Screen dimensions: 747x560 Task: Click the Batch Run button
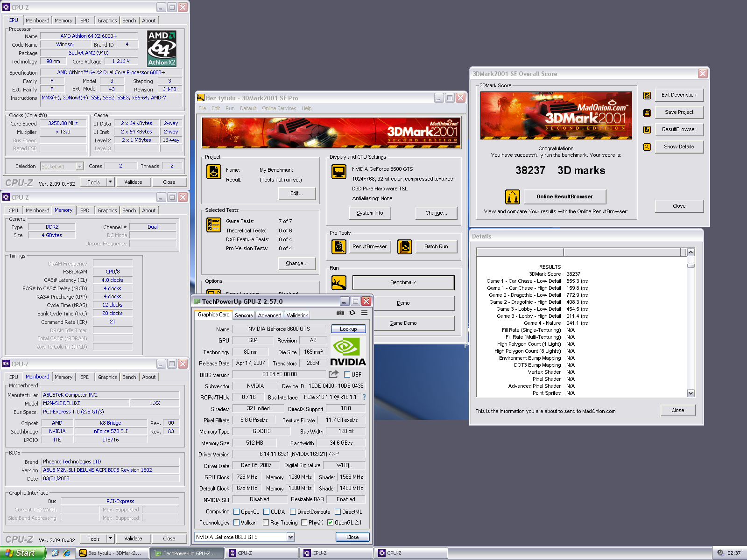pos(436,246)
